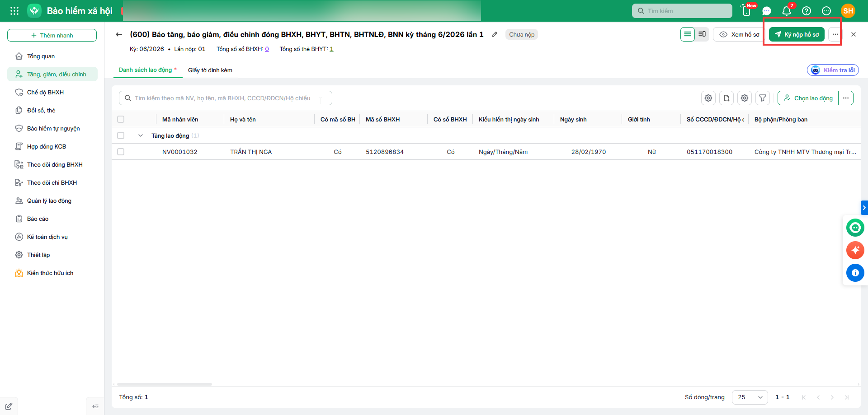Image resolution: width=868 pixels, height=415 pixels.
Task: Open the blue info floating icon
Action: pyautogui.click(x=855, y=273)
